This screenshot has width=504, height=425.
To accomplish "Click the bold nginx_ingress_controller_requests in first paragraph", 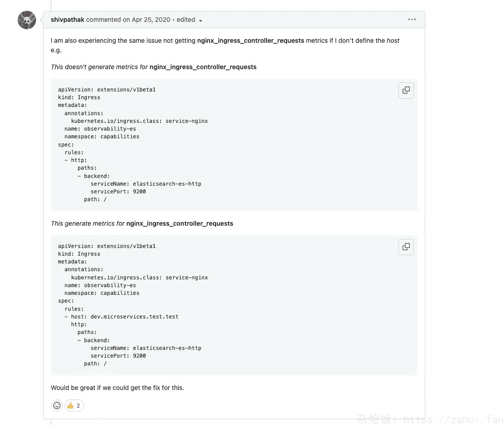I will click(250, 40).
